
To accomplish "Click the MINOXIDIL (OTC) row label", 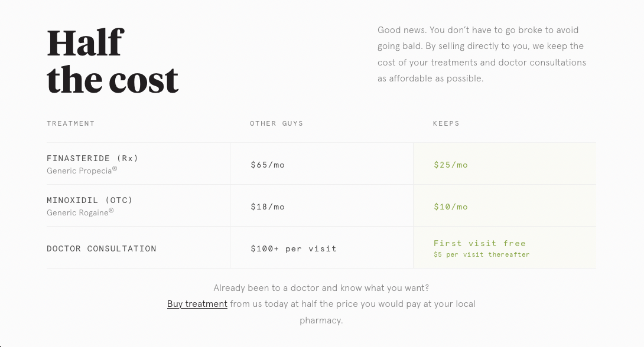I will click(x=90, y=200).
